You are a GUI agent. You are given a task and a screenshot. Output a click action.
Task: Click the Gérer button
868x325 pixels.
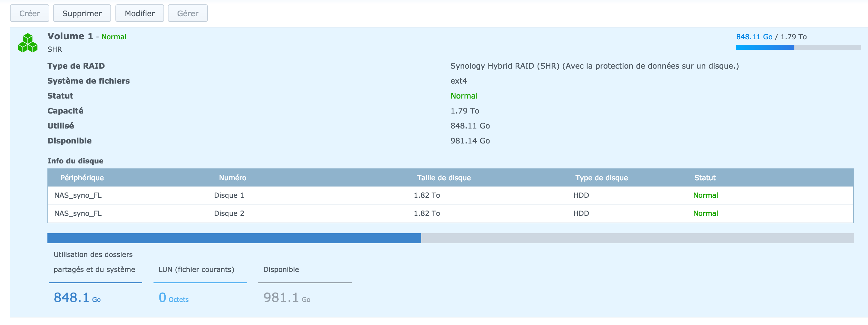(x=188, y=13)
